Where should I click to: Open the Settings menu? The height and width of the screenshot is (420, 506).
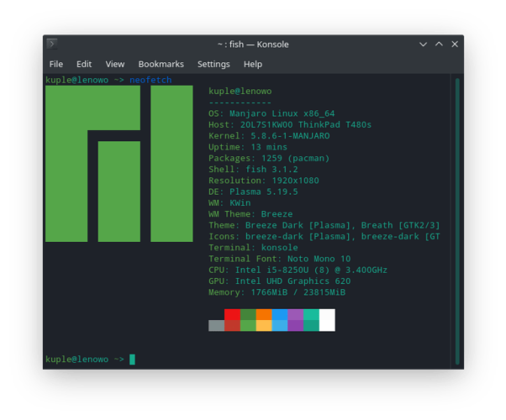click(213, 64)
